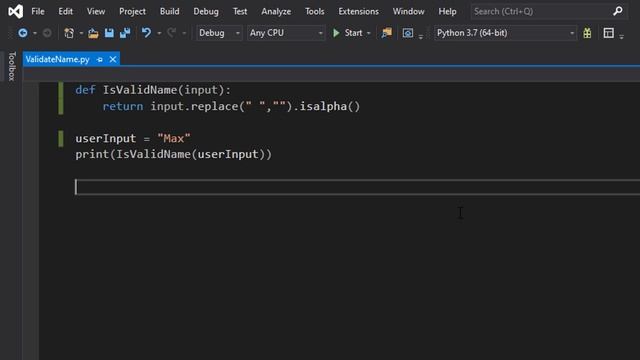This screenshot has width=640, height=360.
Task: Close the ValidateName.py tab
Action: [113, 60]
